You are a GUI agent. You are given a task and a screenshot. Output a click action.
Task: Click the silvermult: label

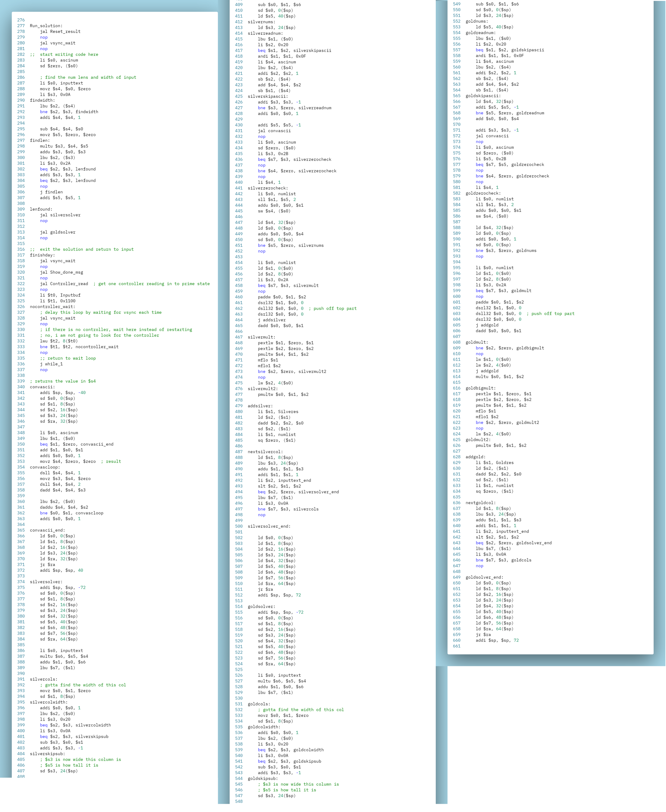click(x=261, y=337)
